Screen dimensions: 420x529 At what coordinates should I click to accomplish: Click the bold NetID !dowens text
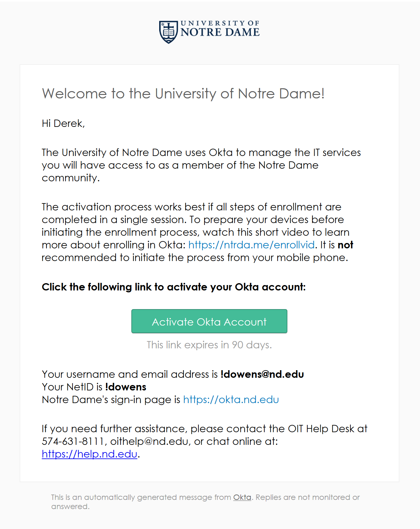point(126,387)
